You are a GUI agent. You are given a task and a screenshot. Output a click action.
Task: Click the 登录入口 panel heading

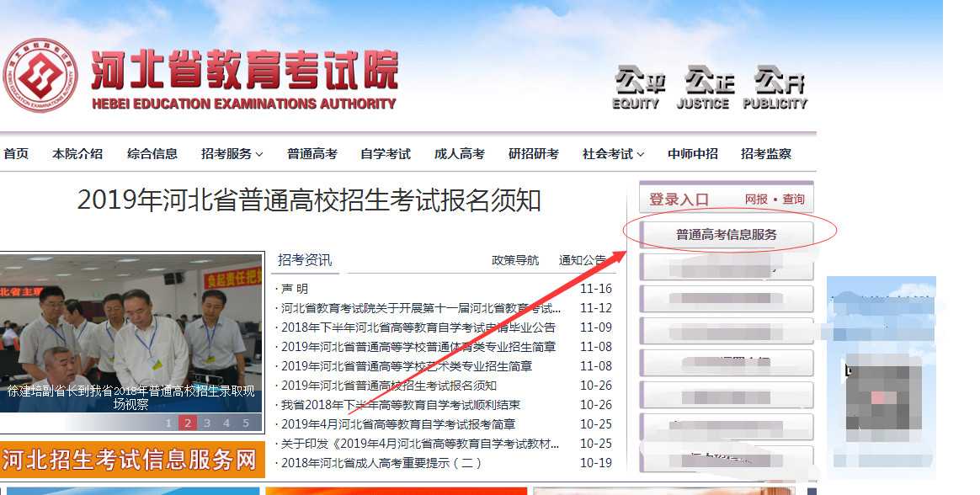pyautogui.click(x=679, y=200)
